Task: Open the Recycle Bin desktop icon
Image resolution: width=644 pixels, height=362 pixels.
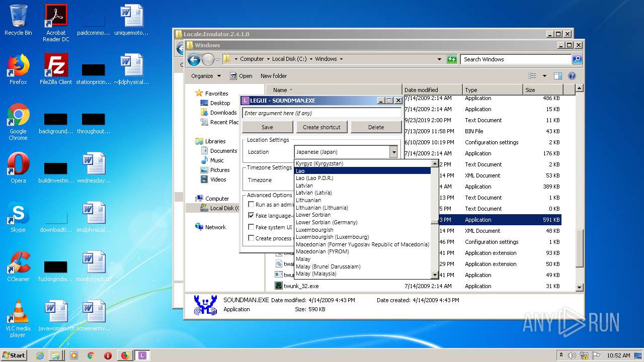Action: click(x=18, y=20)
